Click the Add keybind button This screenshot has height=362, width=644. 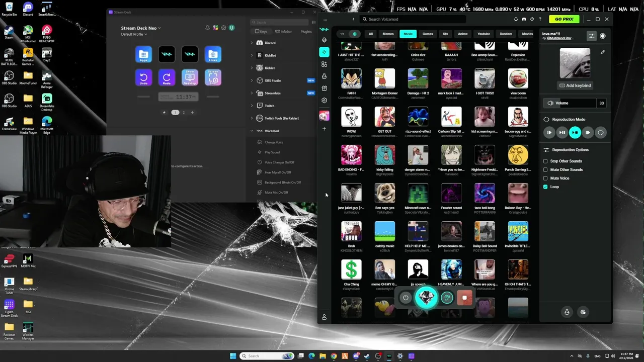[x=575, y=85]
